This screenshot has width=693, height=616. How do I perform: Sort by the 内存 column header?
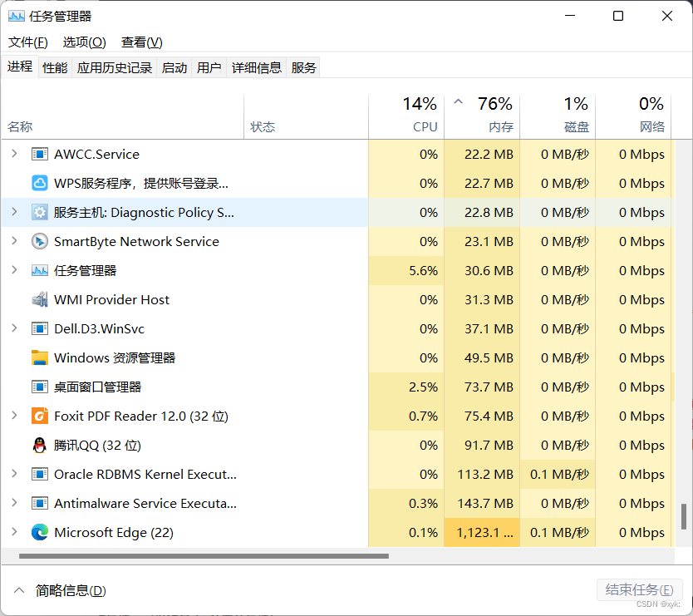(482, 117)
